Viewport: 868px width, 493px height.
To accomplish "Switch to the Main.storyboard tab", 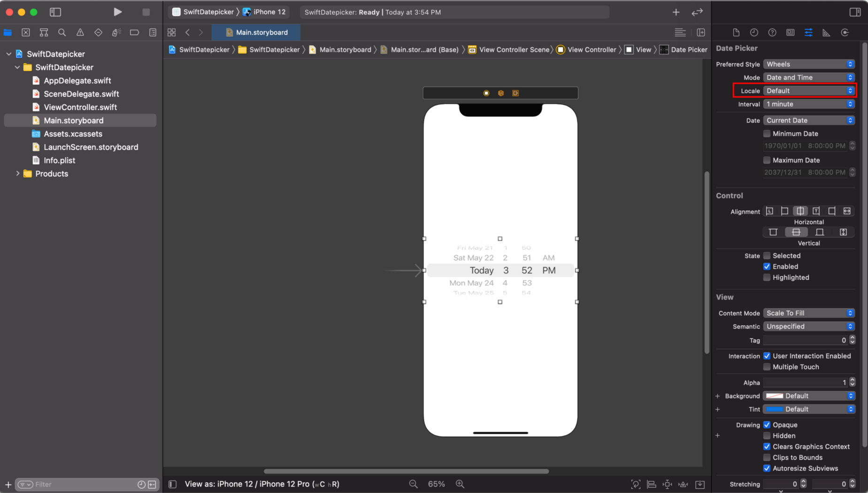I will tap(256, 32).
